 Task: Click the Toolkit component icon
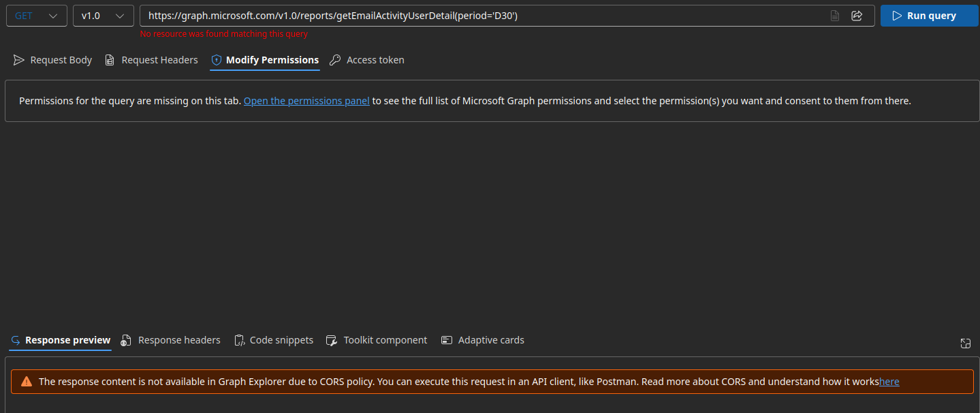331,339
